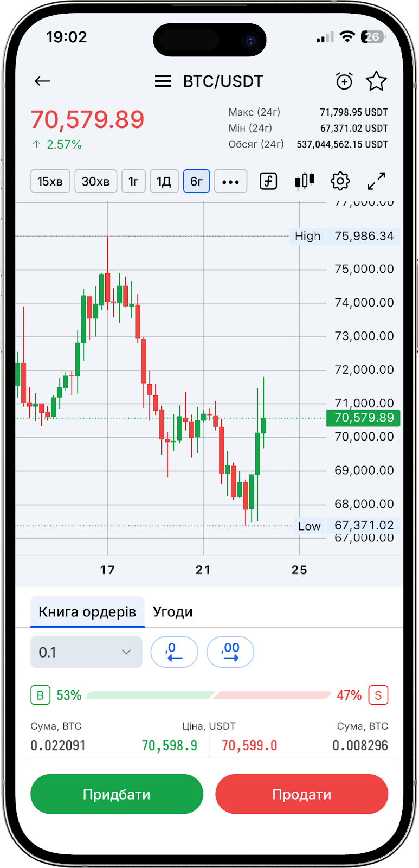Select the Книга ордерів tab

point(87,612)
